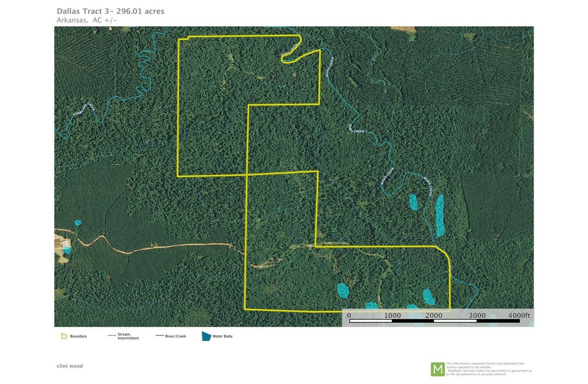588x384 pixels.
Task: Click the 'Boundary' legend text
Action: (x=79, y=336)
